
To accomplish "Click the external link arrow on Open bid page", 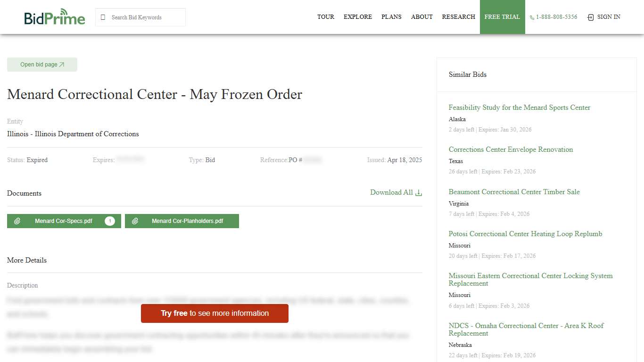I will point(62,64).
